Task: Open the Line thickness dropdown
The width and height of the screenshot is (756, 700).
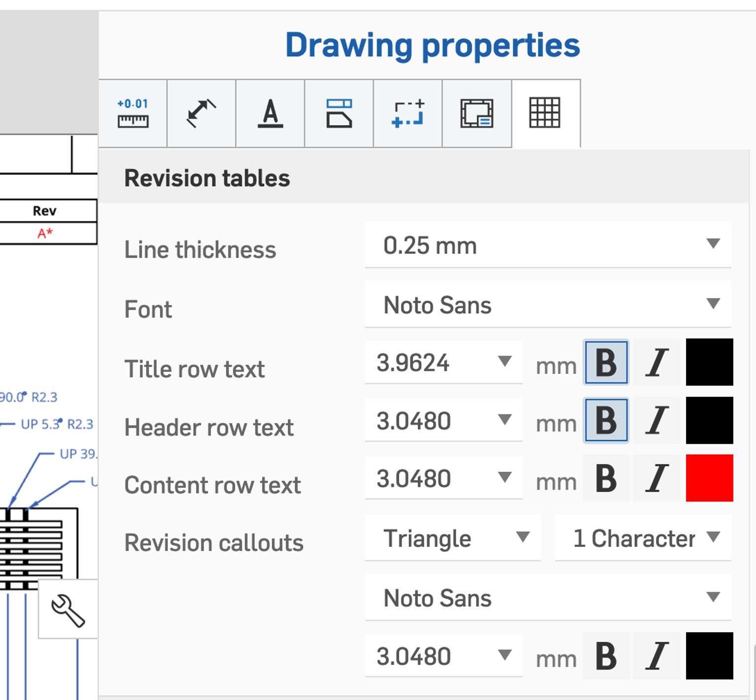Action: pyautogui.click(x=547, y=245)
